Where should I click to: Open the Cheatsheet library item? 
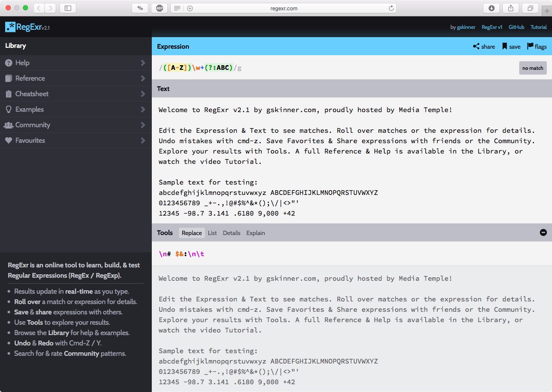(x=76, y=94)
